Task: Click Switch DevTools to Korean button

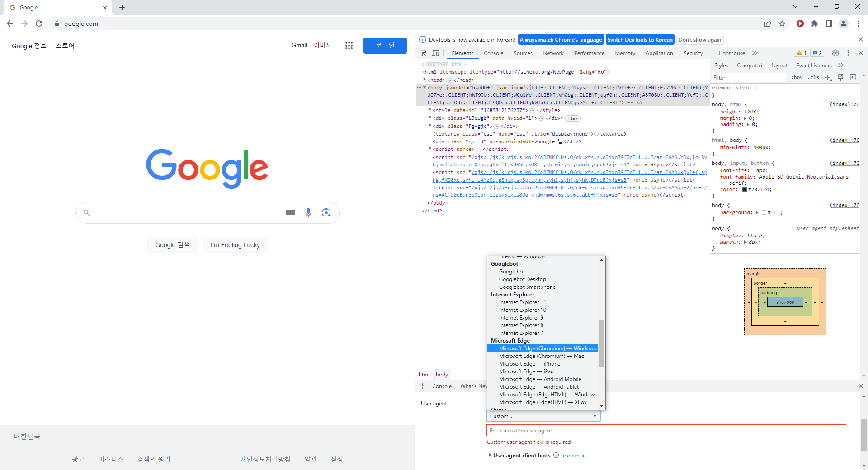Action: 640,40
